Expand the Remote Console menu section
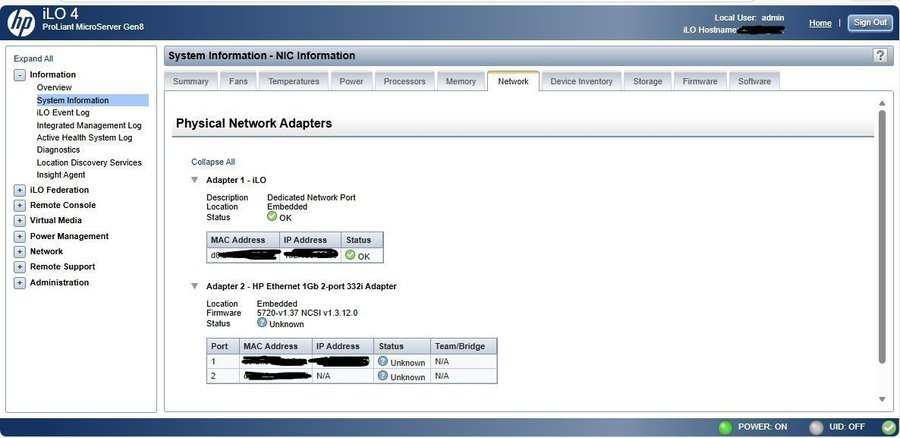Screen dimensions: 900x438 point(20,205)
